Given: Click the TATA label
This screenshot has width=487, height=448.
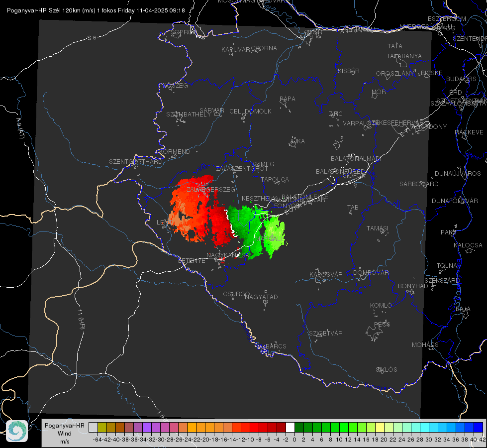Looking at the screenshot, I should tap(395, 46).
